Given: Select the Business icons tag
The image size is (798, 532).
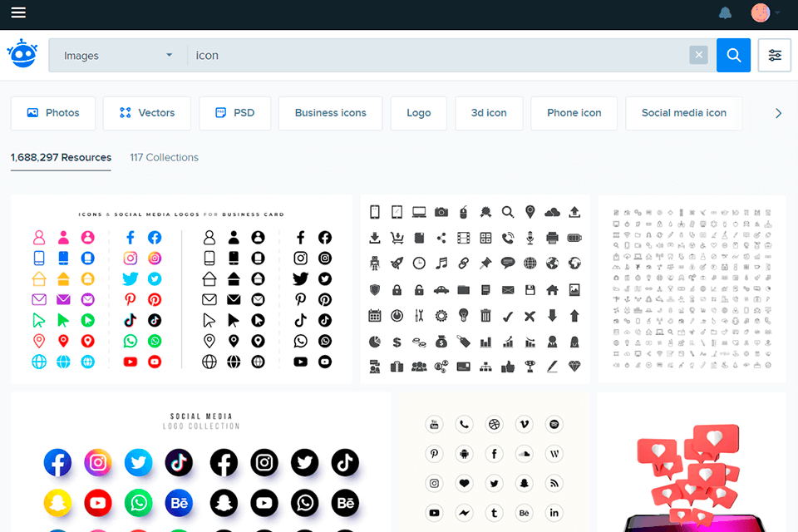Looking at the screenshot, I should click(x=330, y=113).
